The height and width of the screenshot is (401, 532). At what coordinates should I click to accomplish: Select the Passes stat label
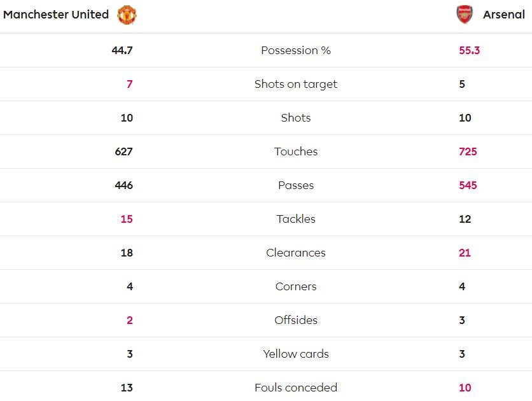(296, 185)
